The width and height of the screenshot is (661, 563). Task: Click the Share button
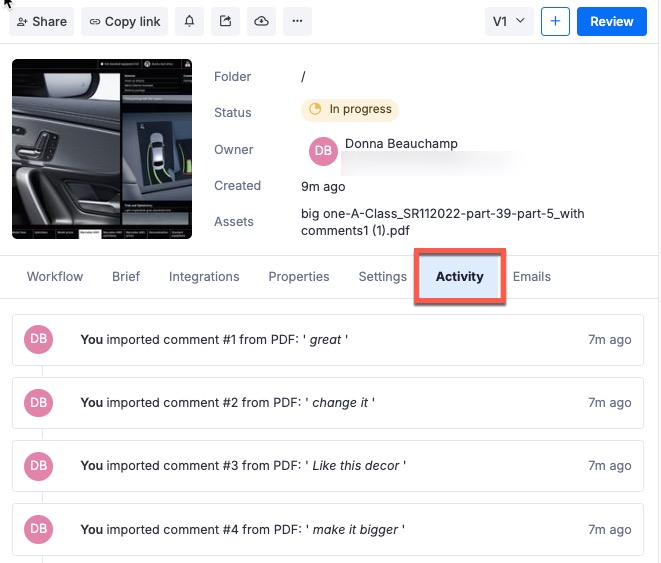click(x=42, y=21)
